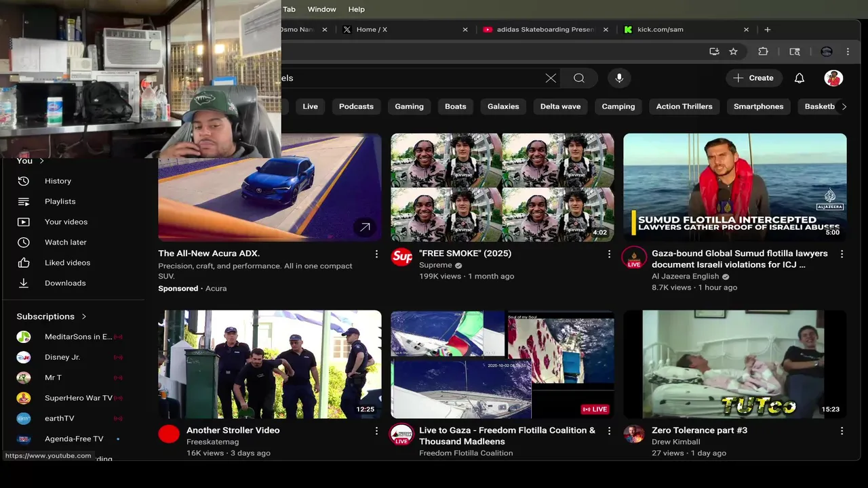
Task: Open options for Gaza-bound flotilla video
Action: click(x=842, y=253)
